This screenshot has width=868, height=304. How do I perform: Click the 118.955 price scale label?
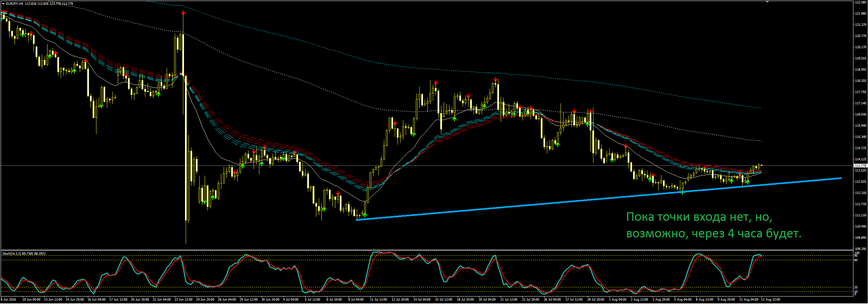click(861, 70)
